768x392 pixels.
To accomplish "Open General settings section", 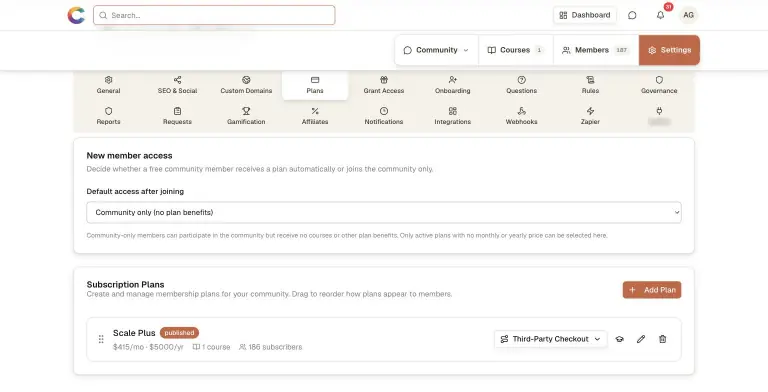I will 108,85.
